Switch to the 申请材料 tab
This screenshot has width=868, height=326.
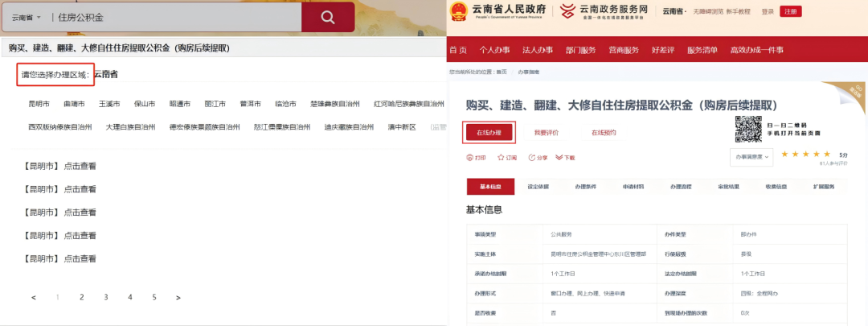pos(633,187)
